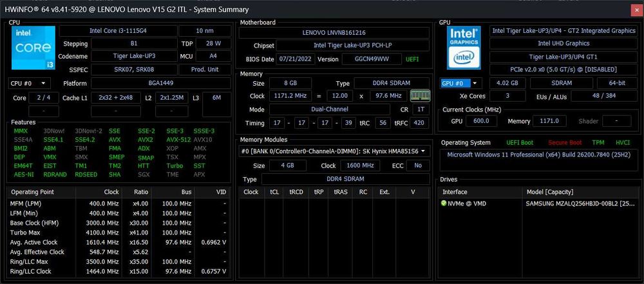
Task: Click the Intel Core i3 logo
Action: pyautogui.click(x=33, y=48)
